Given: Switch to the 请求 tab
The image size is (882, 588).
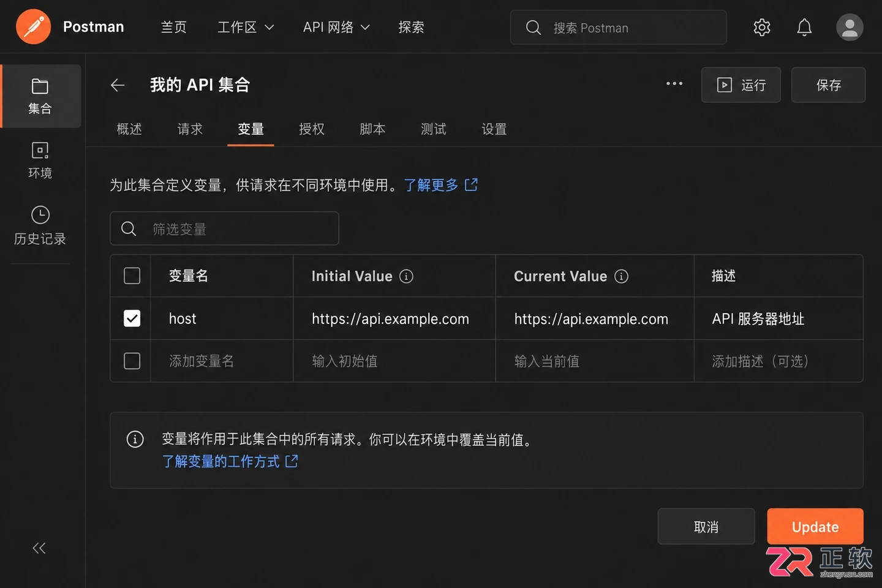Looking at the screenshot, I should (x=190, y=129).
